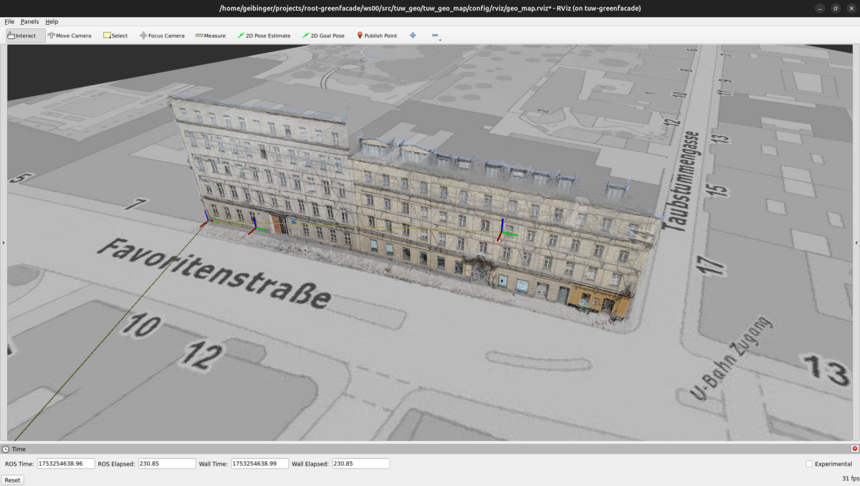This screenshot has width=860, height=486.
Task: Click the Favoritenstraße street label on map
Action: click(214, 273)
